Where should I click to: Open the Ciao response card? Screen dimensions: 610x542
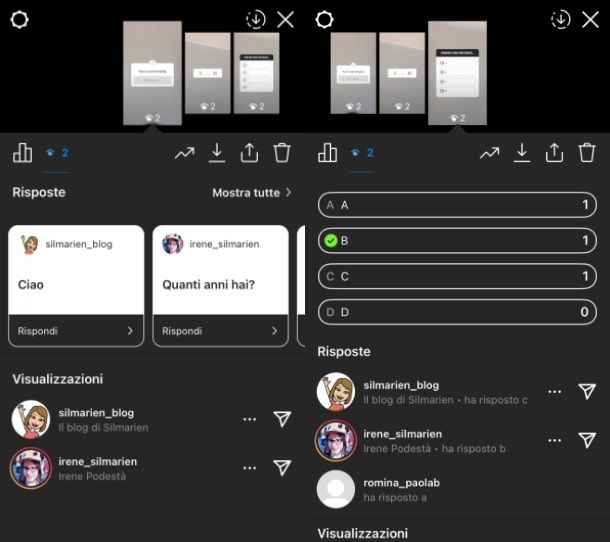(x=76, y=286)
